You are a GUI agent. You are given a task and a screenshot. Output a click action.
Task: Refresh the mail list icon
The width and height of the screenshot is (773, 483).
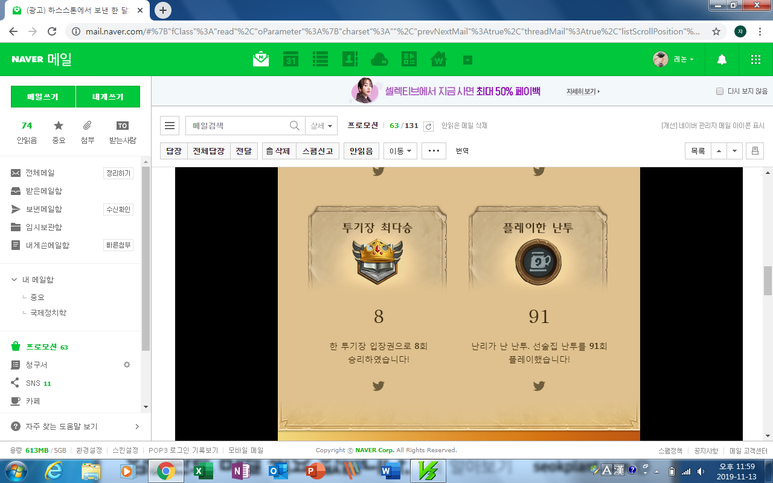428,126
